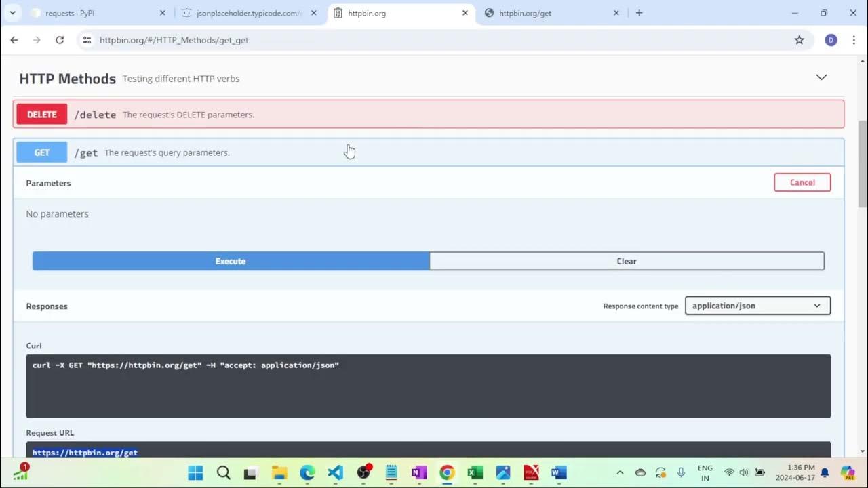Image resolution: width=868 pixels, height=488 pixels.
Task: Click the Request URL https://httpbin.org/get
Action: pos(85,452)
